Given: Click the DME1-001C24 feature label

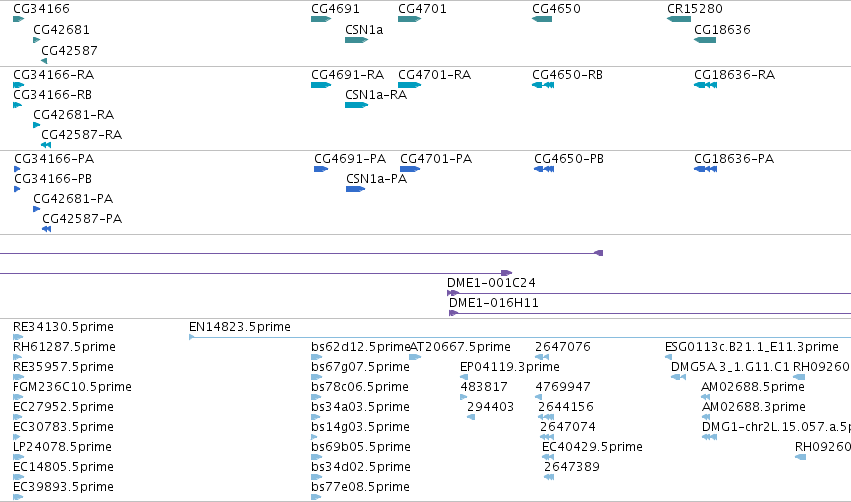Looking at the screenshot, I should tap(491, 283).
